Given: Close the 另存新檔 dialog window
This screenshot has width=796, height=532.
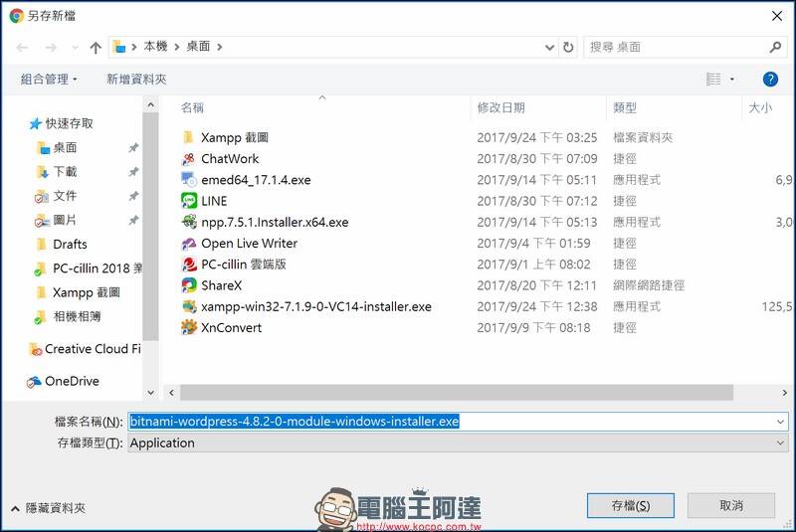Looking at the screenshot, I should tap(777, 16).
